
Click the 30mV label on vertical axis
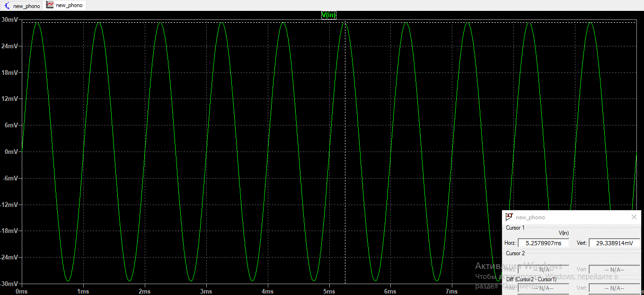click(x=10, y=20)
